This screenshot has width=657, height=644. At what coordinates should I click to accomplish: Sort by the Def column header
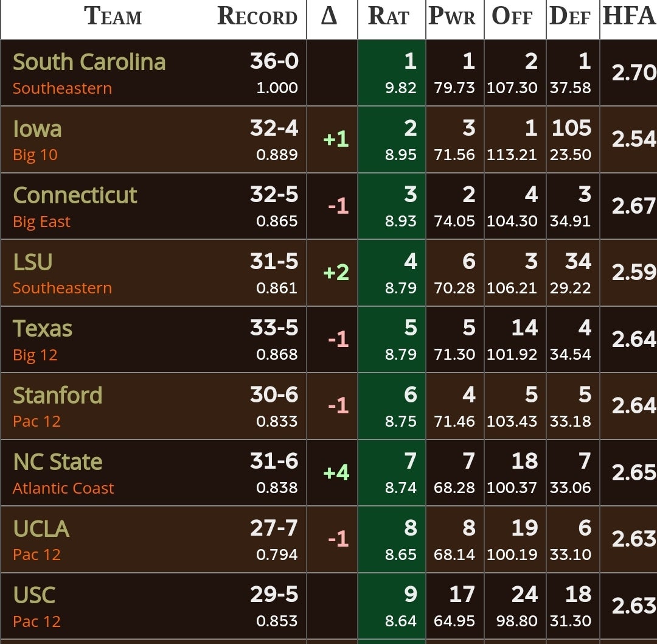coord(570,16)
